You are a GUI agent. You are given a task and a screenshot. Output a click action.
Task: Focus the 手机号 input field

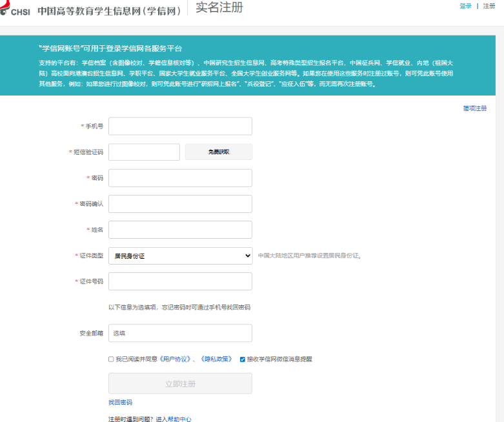(x=180, y=126)
